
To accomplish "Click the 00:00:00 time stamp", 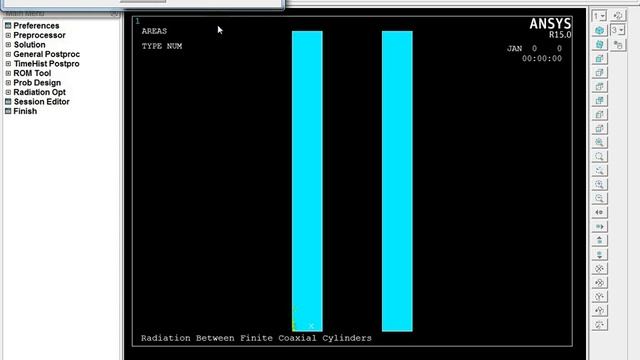I will (542, 58).
